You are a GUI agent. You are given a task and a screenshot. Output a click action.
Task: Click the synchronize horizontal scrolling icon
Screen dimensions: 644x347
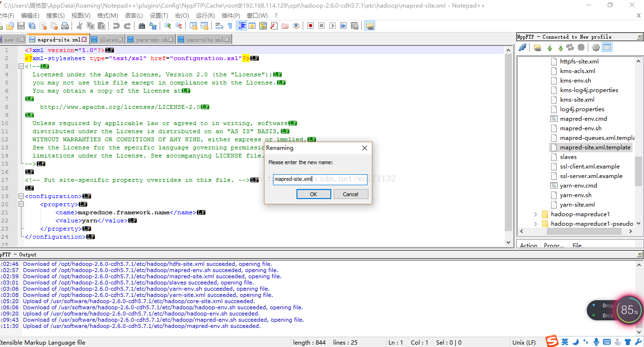pos(204,26)
